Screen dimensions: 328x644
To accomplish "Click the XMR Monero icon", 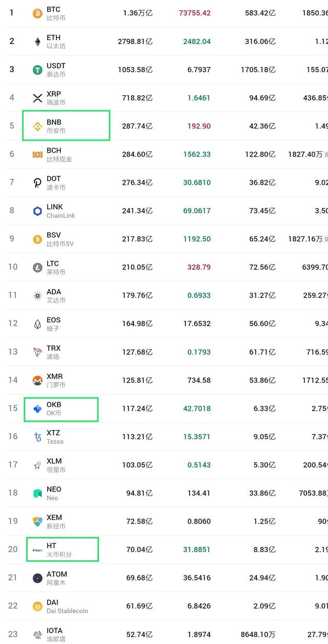I will coord(37,380).
